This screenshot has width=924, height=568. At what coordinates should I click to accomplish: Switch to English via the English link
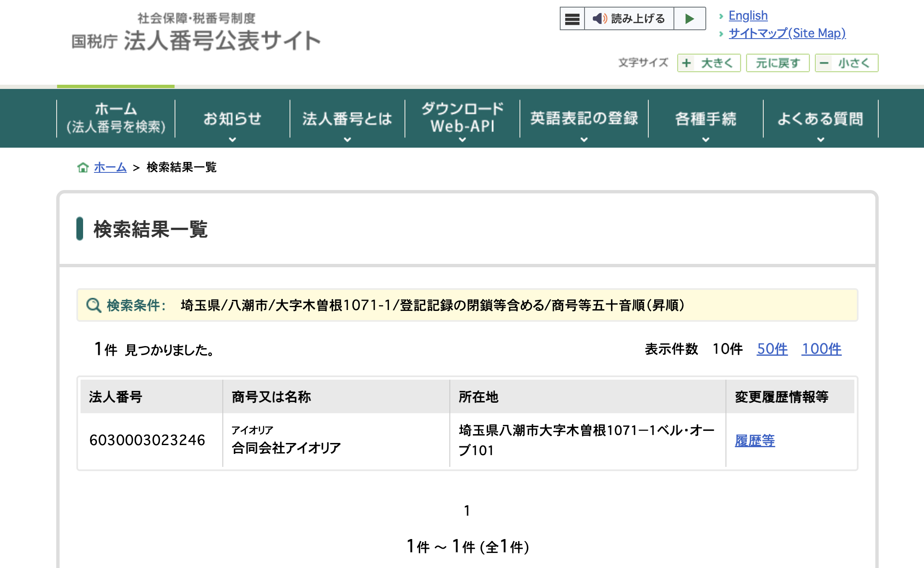coord(748,15)
